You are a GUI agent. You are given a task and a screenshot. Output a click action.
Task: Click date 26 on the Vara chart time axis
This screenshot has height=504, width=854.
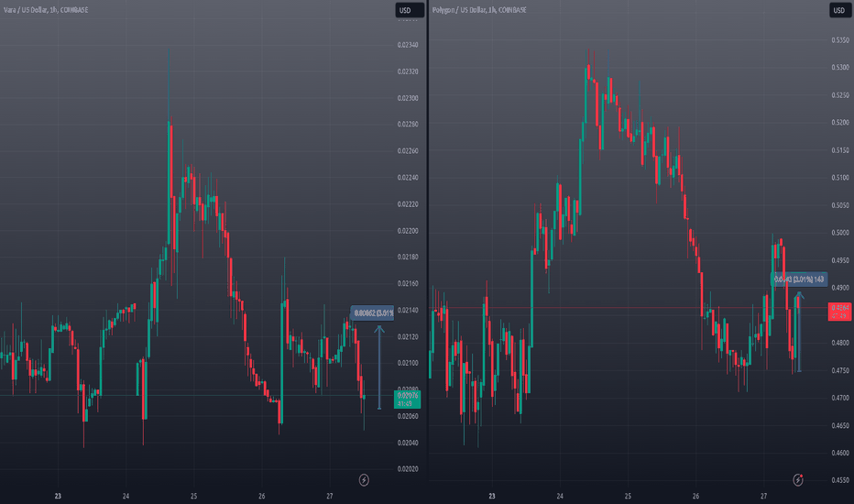tap(262, 497)
